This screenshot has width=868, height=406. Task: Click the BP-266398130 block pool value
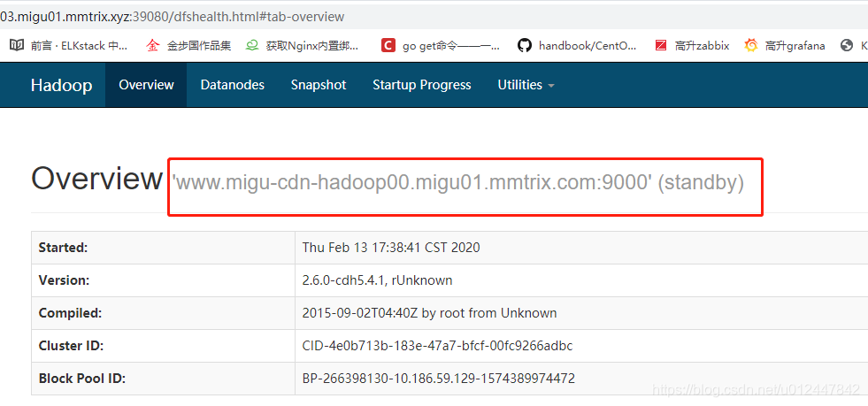pos(439,379)
